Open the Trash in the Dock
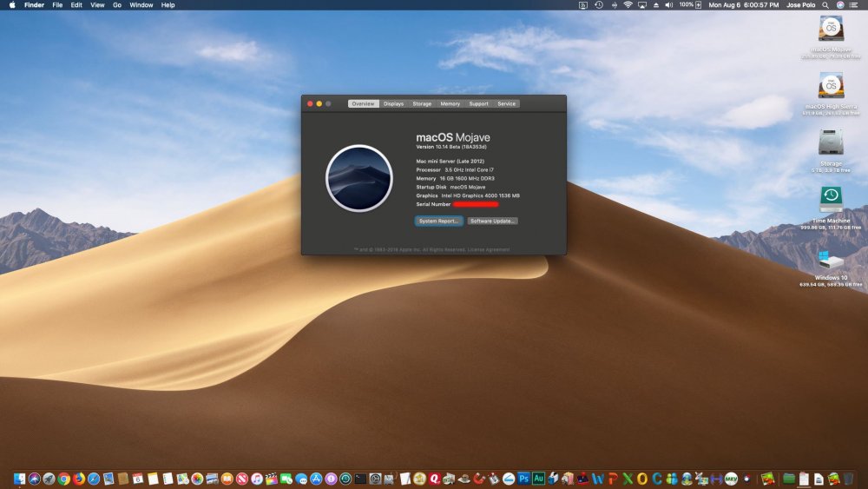868x489 pixels. pyautogui.click(x=848, y=479)
